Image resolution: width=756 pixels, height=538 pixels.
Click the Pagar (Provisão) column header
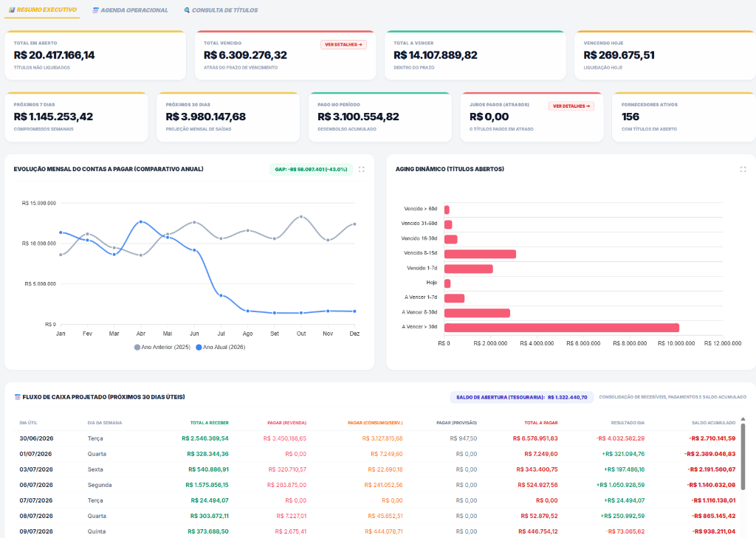tap(456, 423)
